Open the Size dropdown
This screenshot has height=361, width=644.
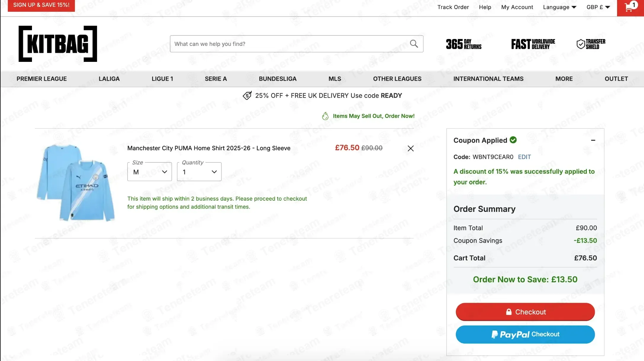click(x=149, y=172)
